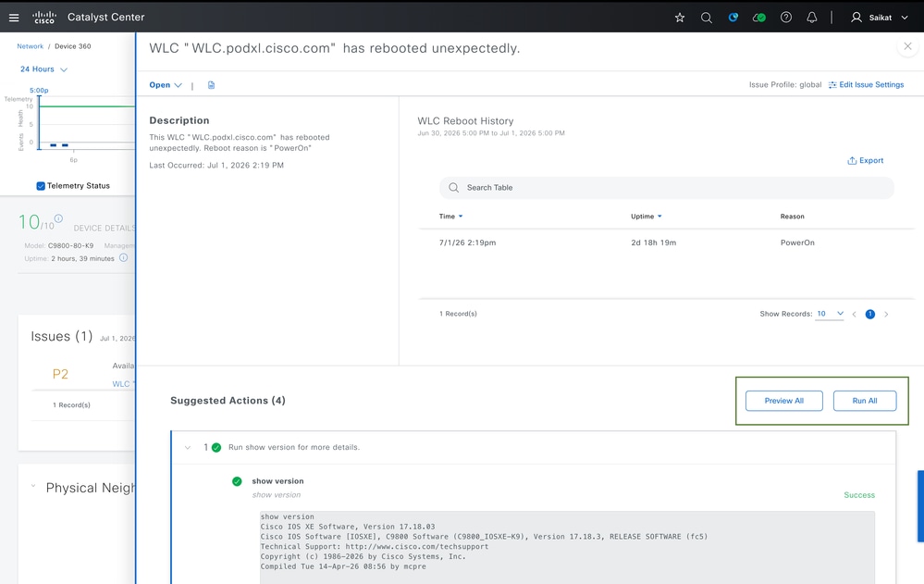Open the help question mark icon

point(785,17)
